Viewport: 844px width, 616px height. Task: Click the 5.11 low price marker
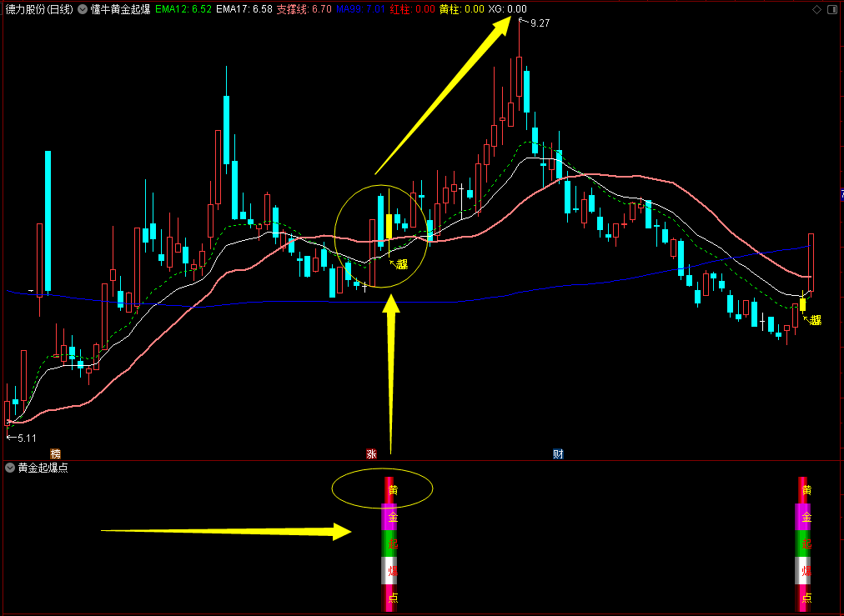(26, 438)
